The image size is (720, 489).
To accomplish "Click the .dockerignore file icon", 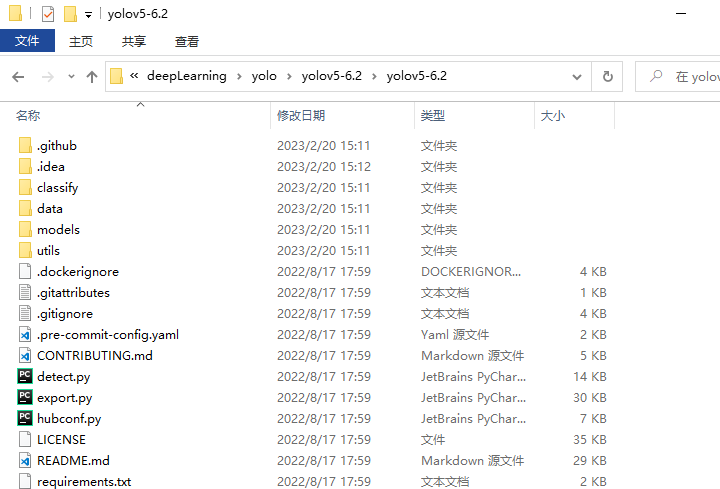I will (x=25, y=271).
